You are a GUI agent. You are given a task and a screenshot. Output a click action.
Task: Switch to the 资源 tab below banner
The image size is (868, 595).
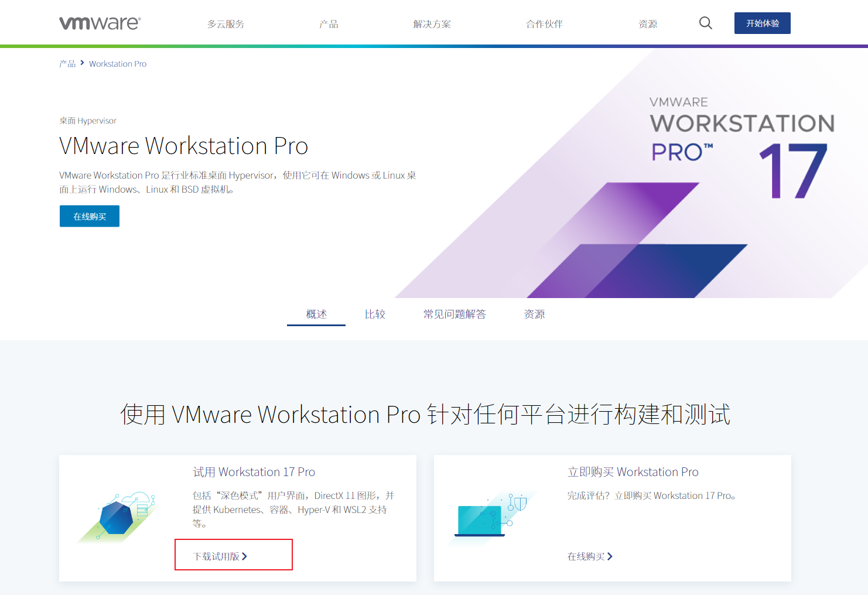pyautogui.click(x=534, y=314)
